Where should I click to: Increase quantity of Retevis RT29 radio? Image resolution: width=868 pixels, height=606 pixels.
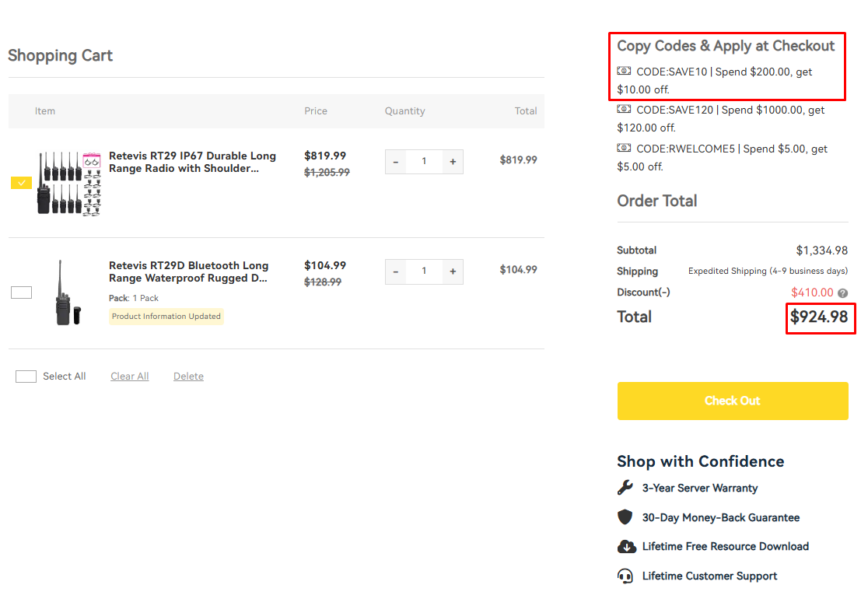coord(453,162)
